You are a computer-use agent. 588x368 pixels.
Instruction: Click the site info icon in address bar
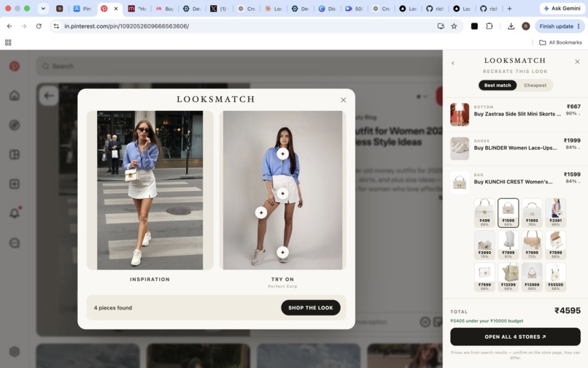click(56, 26)
